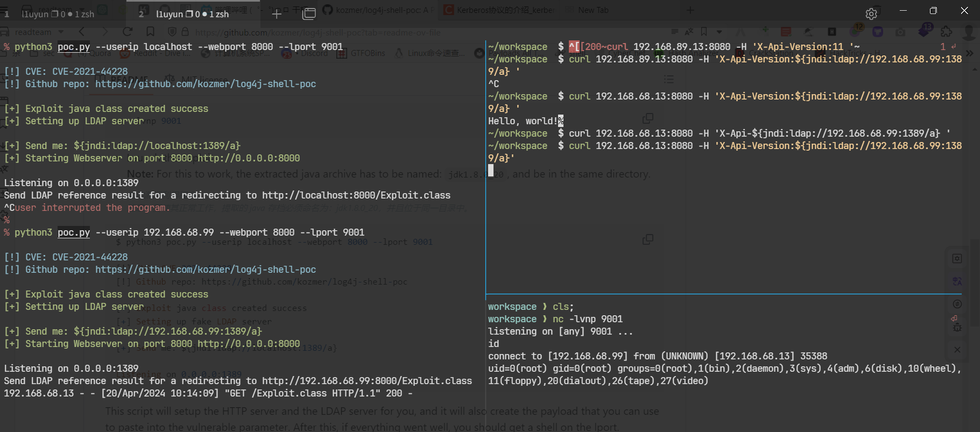View site info via lock icon
980x432 pixels.
click(185, 32)
